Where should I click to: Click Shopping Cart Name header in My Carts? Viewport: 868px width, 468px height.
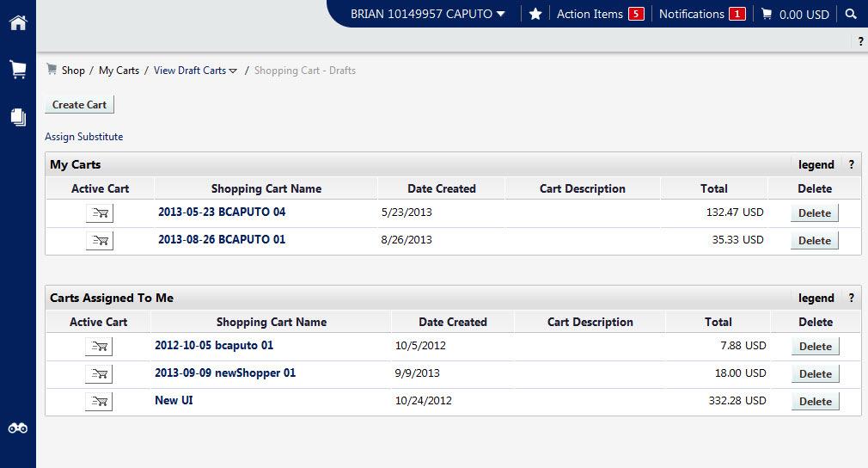(x=266, y=189)
